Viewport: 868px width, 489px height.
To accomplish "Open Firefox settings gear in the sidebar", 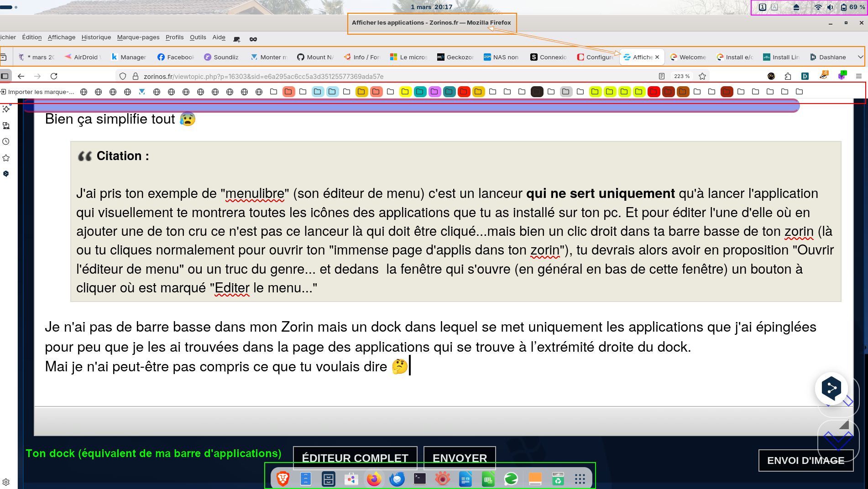I will (x=6, y=482).
